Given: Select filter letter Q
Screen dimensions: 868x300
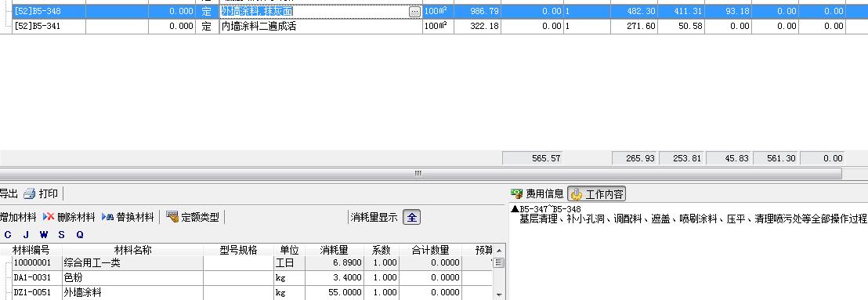Looking at the screenshot, I should (80, 235).
